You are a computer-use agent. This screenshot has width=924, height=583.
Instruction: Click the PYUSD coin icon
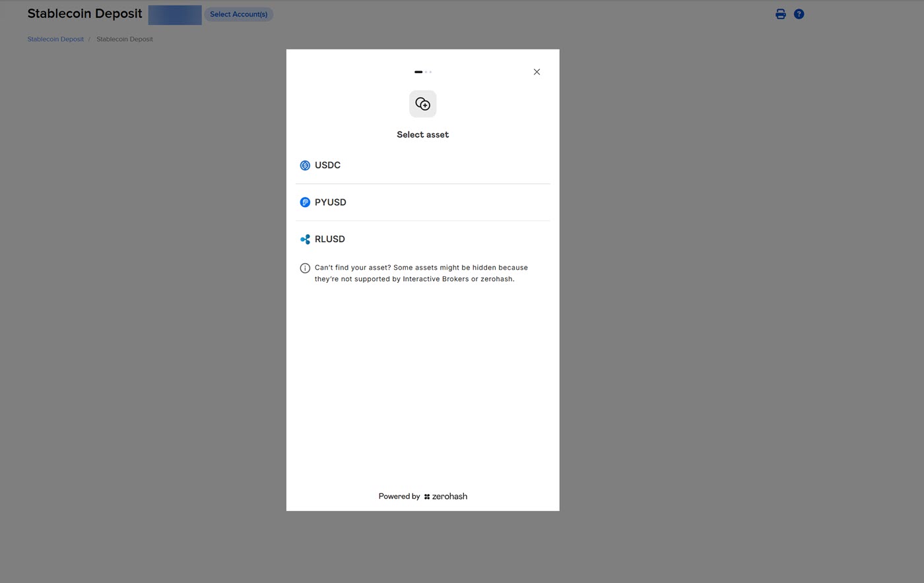[x=305, y=202]
